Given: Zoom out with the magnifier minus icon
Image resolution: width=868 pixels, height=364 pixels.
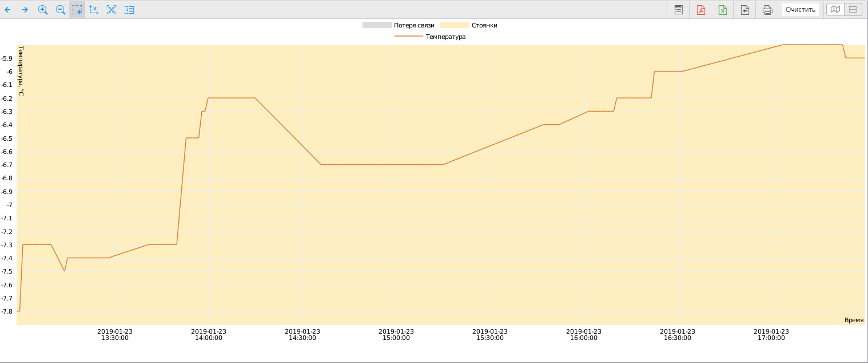Looking at the screenshot, I should tap(60, 10).
